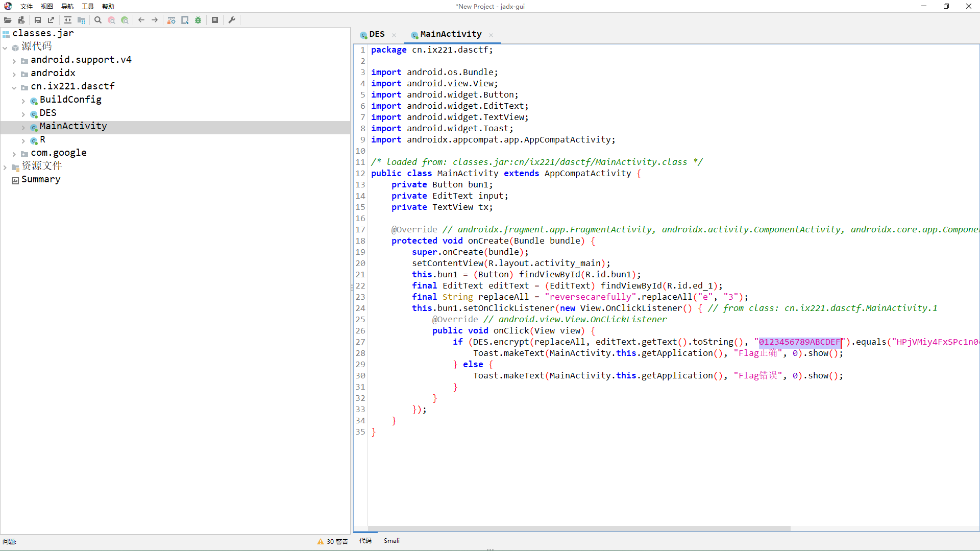Viewport: 980px width, 551px height.
Task: Click the "reversecarefully" string literal
Action: [x=590, y=297]
